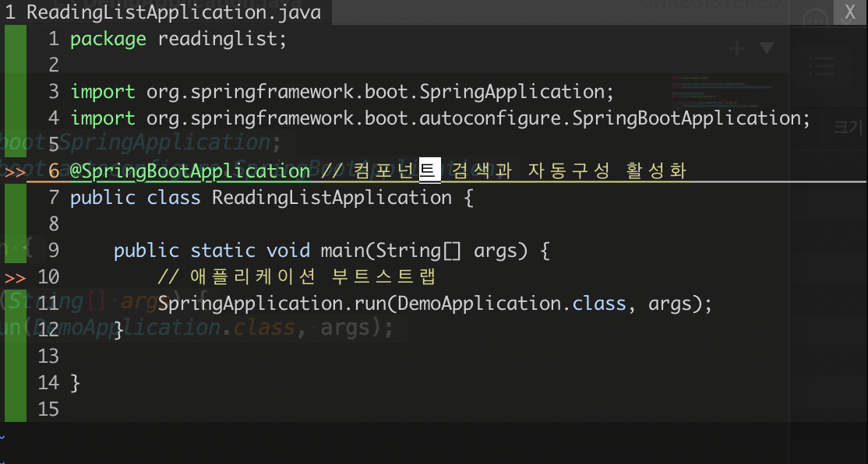Click line number 15 in the gutter

[48, 410]
